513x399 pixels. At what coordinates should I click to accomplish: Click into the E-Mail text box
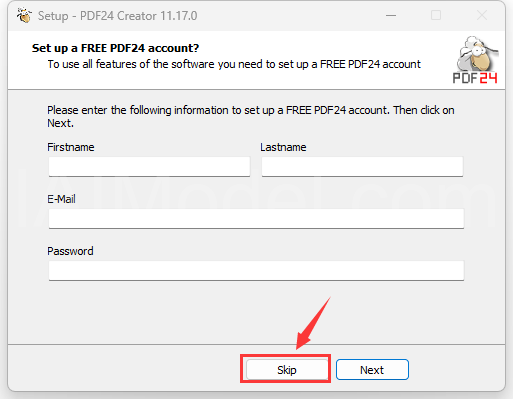coord(256,219)
